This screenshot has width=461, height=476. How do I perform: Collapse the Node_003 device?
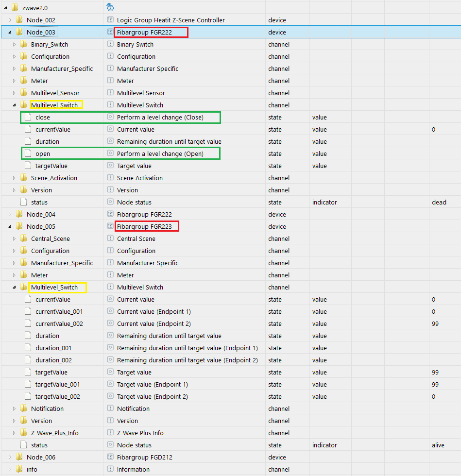point(10,32)
